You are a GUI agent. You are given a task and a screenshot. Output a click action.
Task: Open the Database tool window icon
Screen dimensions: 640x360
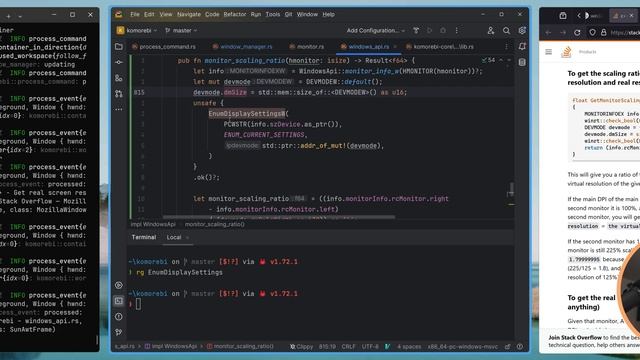pos(522,62)
